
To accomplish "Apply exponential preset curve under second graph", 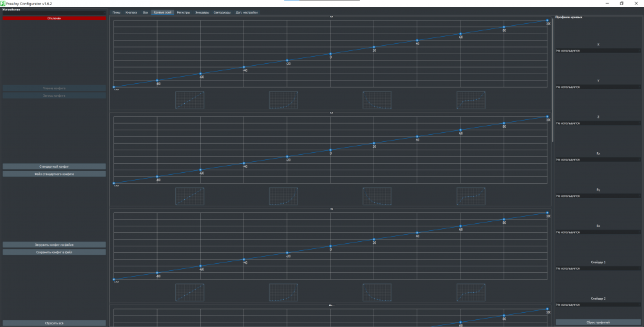I will 283,196.
